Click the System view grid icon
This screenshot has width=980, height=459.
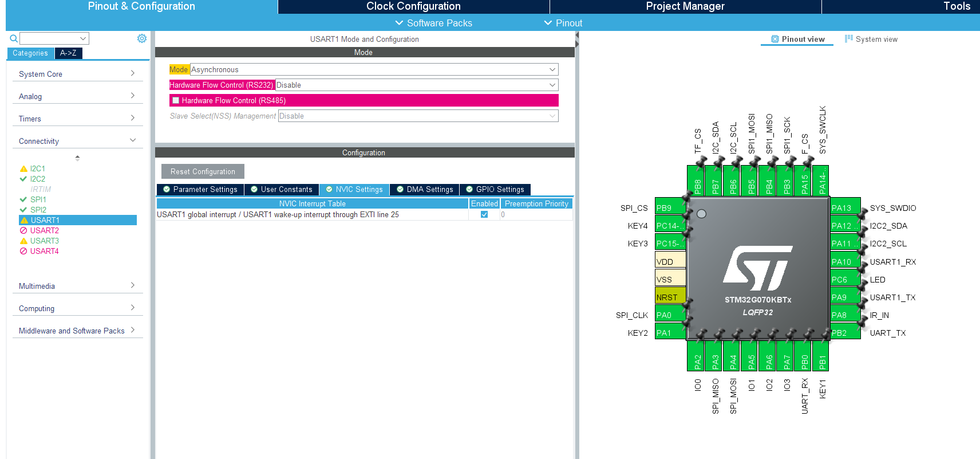(849, 39)
